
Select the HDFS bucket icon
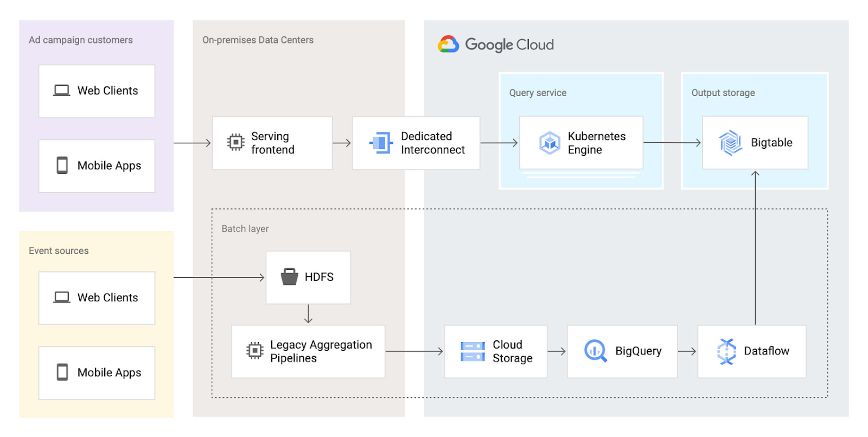[289, 277]
